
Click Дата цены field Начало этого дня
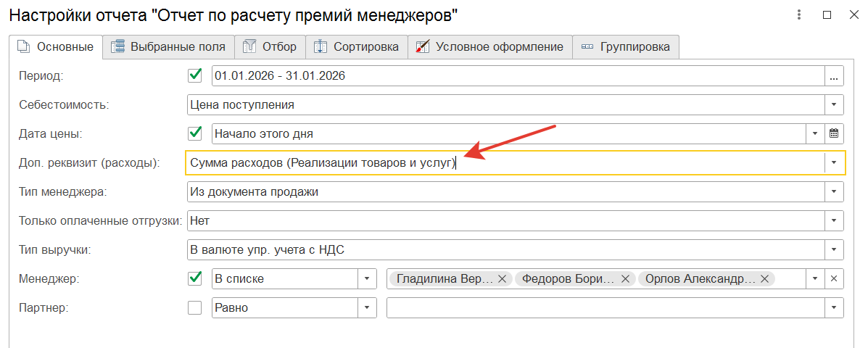pos(509,133)
